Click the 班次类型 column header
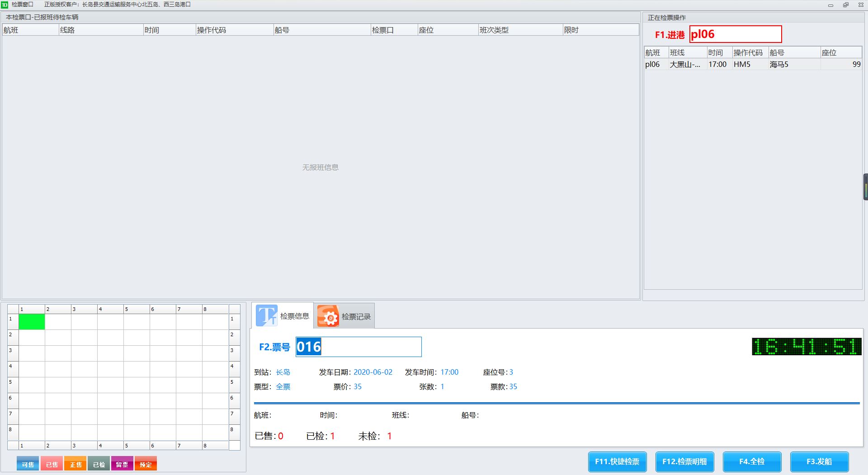 tap(520, 30)
